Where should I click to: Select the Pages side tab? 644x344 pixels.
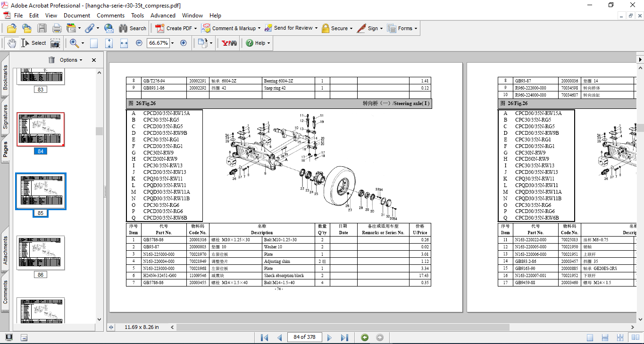coord(5,149)
